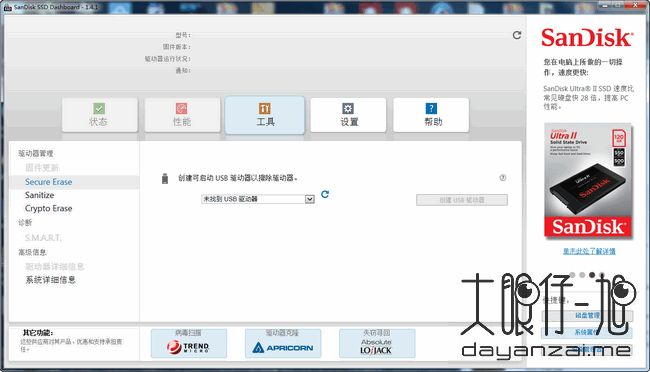
Task: Click the 高级信息 section heading
Action: coord(32,252)
